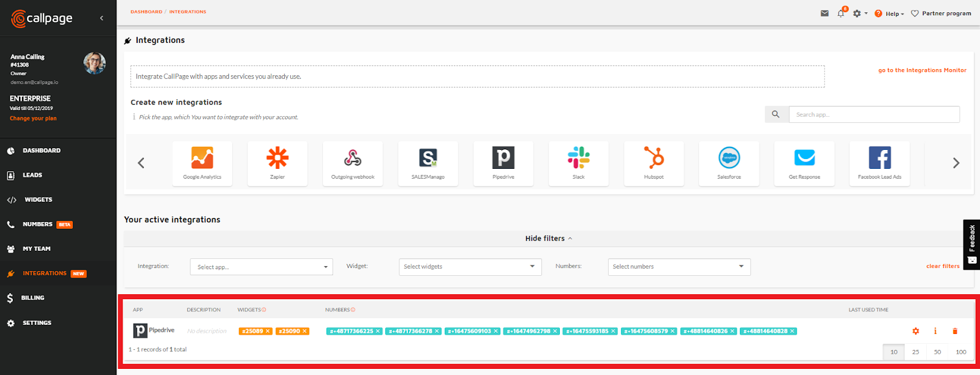Remove number tag +16475608579
980x375 pixels.
673,332
